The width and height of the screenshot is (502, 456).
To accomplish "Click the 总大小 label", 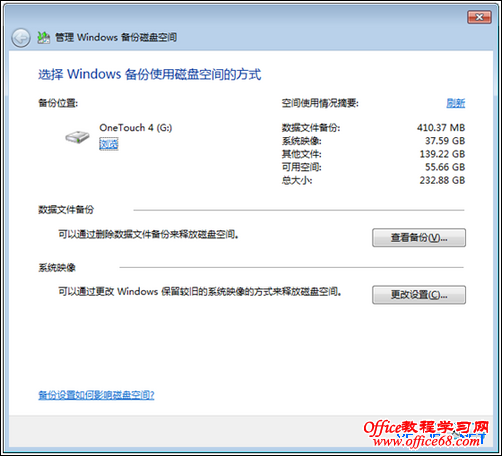I will tap(297, 180).
